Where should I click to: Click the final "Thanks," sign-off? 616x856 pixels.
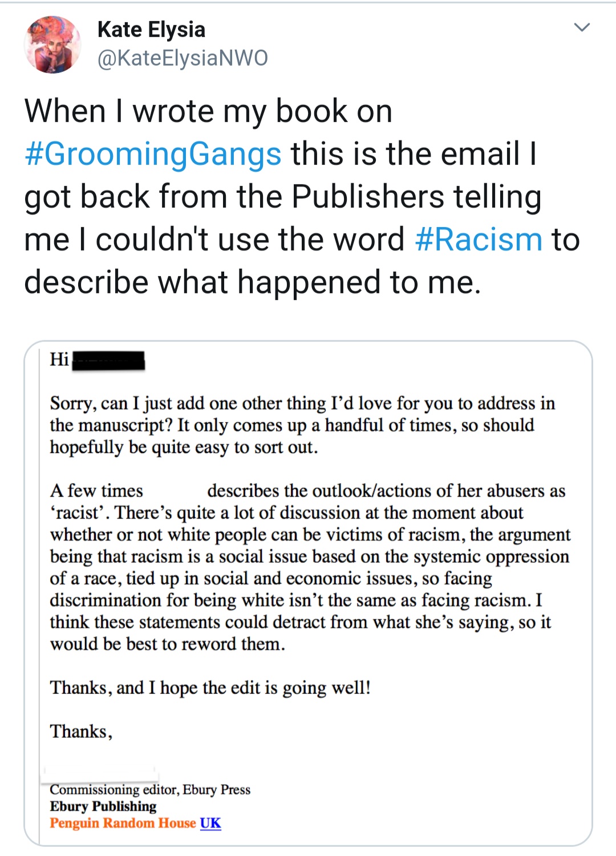tap(81, 732)
